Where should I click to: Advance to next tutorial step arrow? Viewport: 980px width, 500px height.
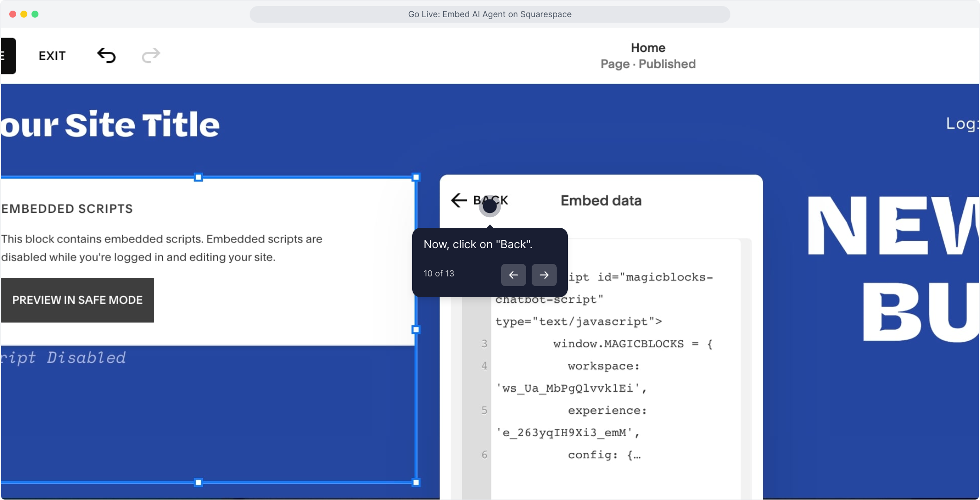544,275
